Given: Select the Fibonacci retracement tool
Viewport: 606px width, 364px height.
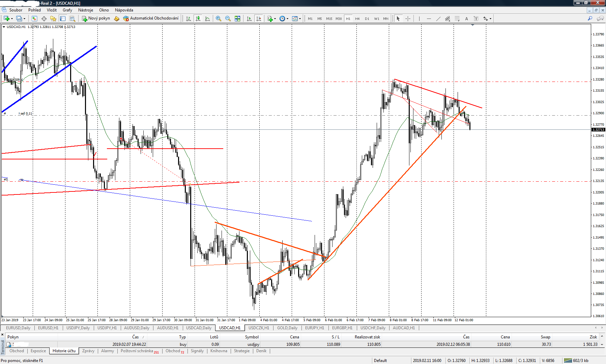Looking at the screenshot, I should pos(457,19).
